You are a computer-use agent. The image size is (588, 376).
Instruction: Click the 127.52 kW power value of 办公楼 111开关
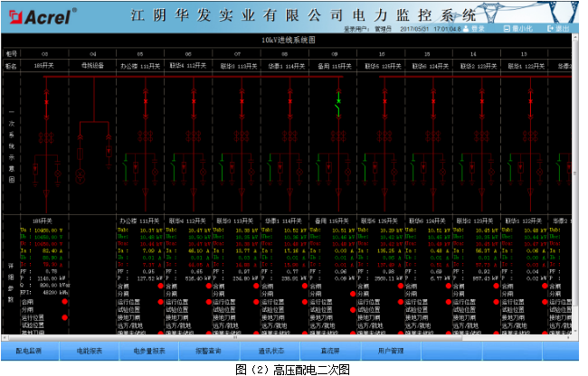[151, 278]
